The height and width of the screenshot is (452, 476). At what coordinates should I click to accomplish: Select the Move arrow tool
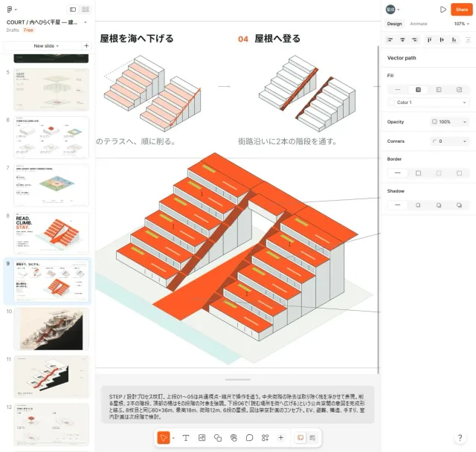click(x=164, y=438)
